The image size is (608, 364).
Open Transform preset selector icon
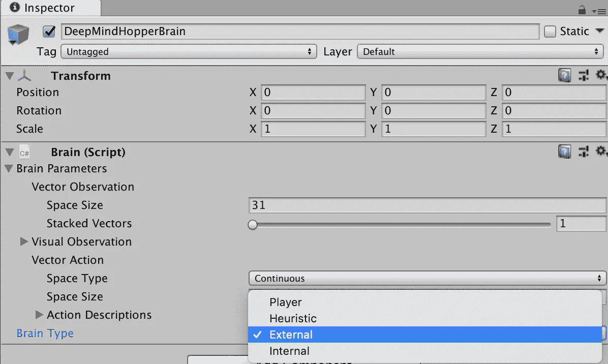(x=583, y=75)
